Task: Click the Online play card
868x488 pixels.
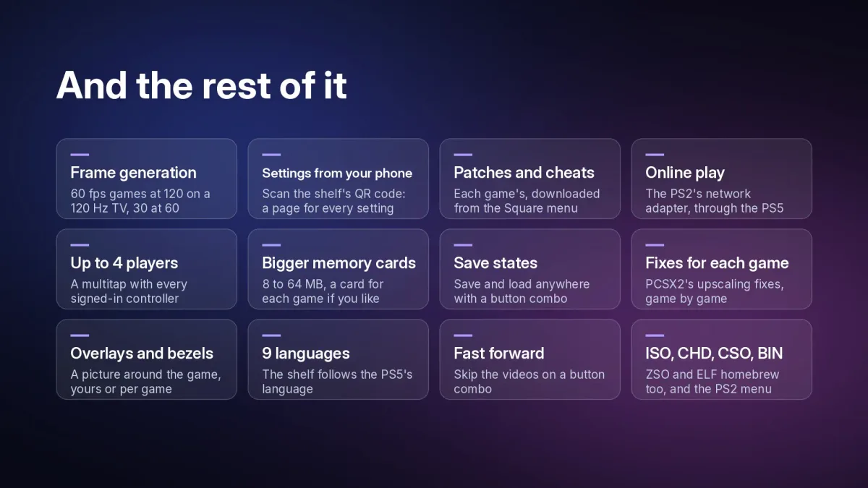Action: (x=721, y=179)
